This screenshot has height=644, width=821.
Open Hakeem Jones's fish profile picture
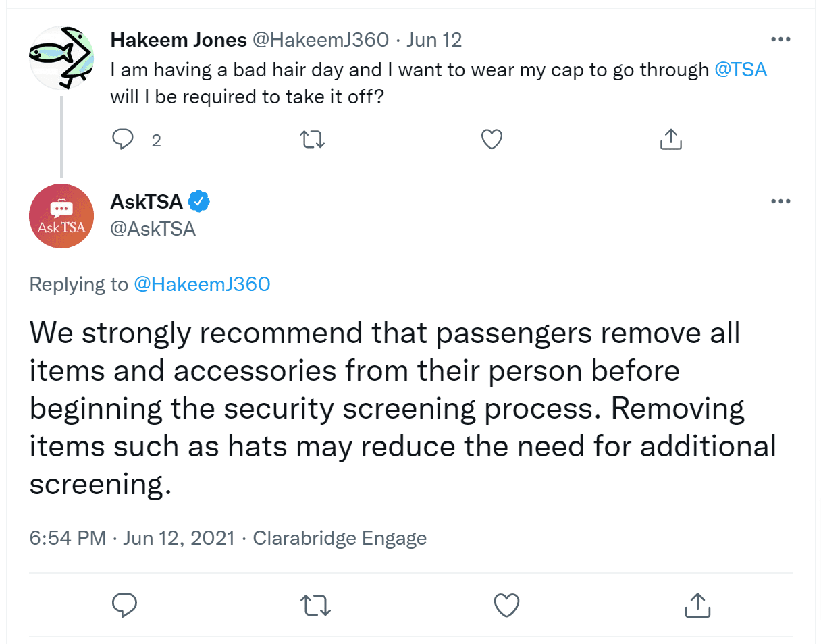(x=61, y=58)
